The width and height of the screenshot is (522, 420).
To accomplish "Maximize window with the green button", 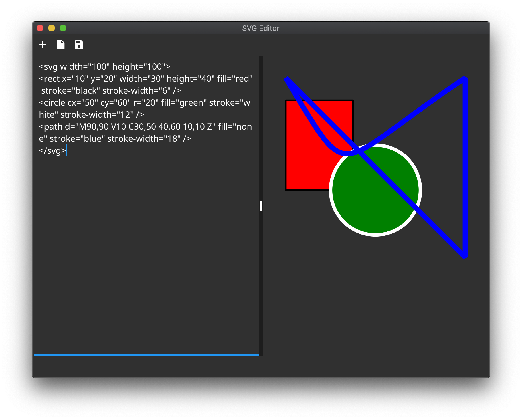I will (x=63, y=28).
